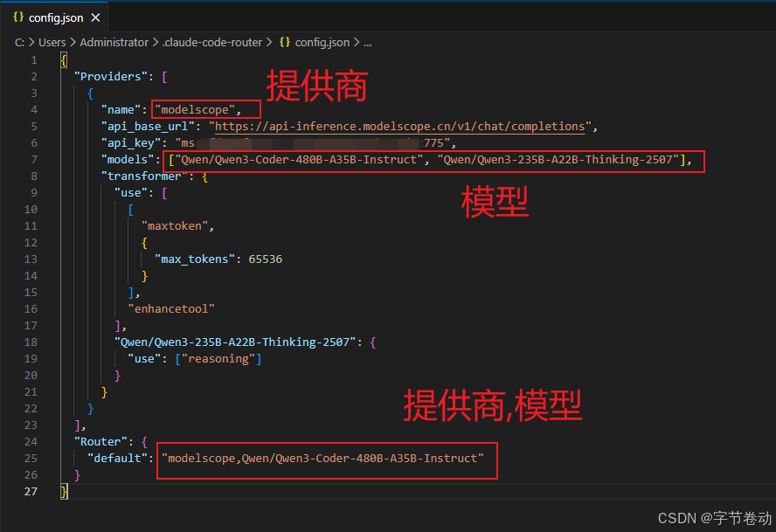Click the "max_tokens" key
This screenshot has width=776, height=532.
click(195, 259)
